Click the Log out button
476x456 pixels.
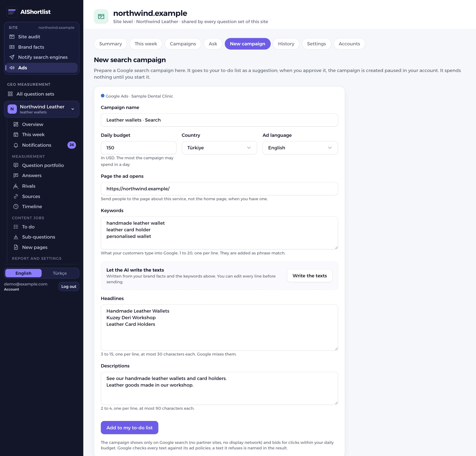69,287
